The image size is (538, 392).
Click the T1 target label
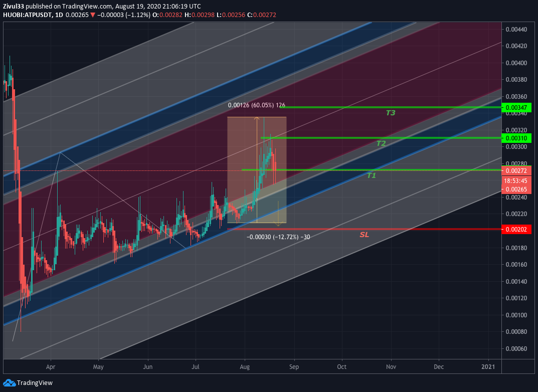pos(371,175)
